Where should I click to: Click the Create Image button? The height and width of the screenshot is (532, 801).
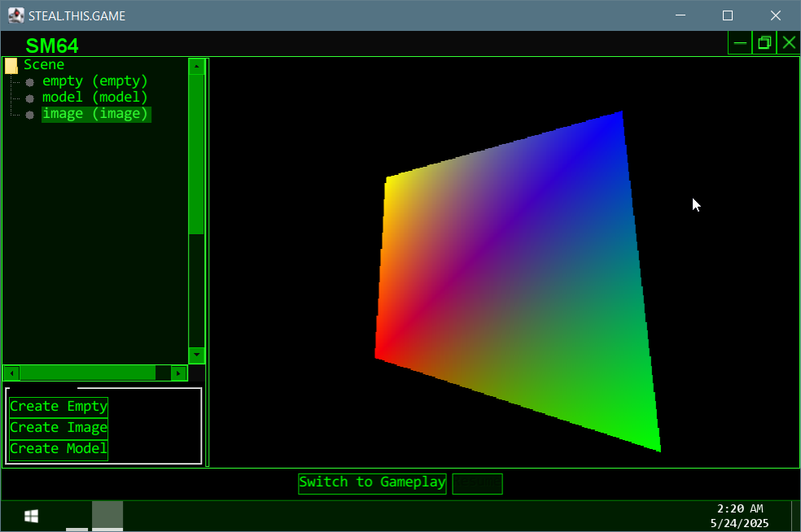tap(59, 428)
